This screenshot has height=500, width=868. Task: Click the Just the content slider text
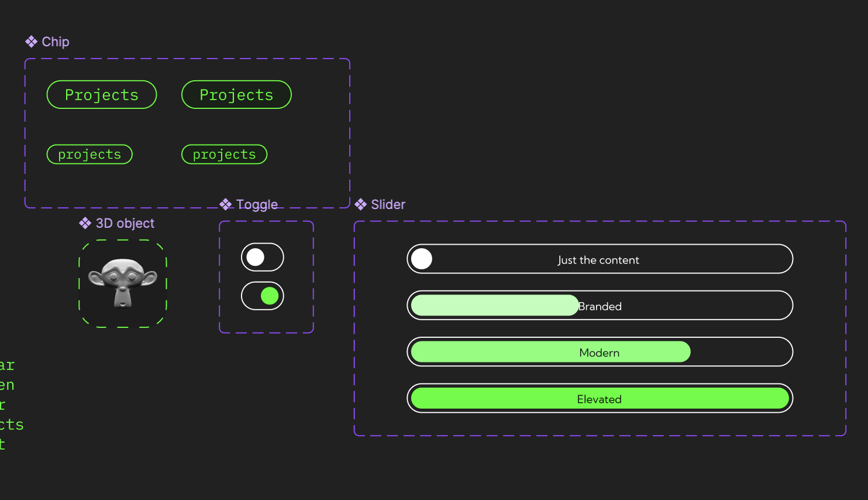pos(598,260)
